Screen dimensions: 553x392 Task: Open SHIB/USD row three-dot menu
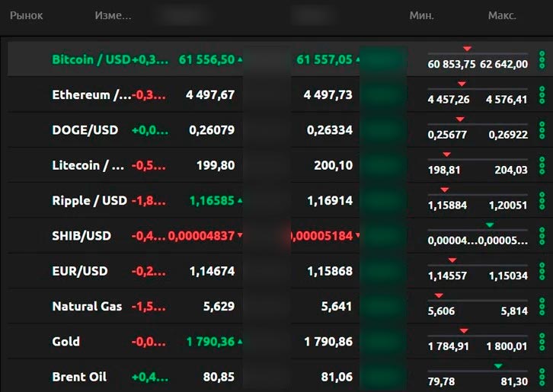[x=542, y=235]
